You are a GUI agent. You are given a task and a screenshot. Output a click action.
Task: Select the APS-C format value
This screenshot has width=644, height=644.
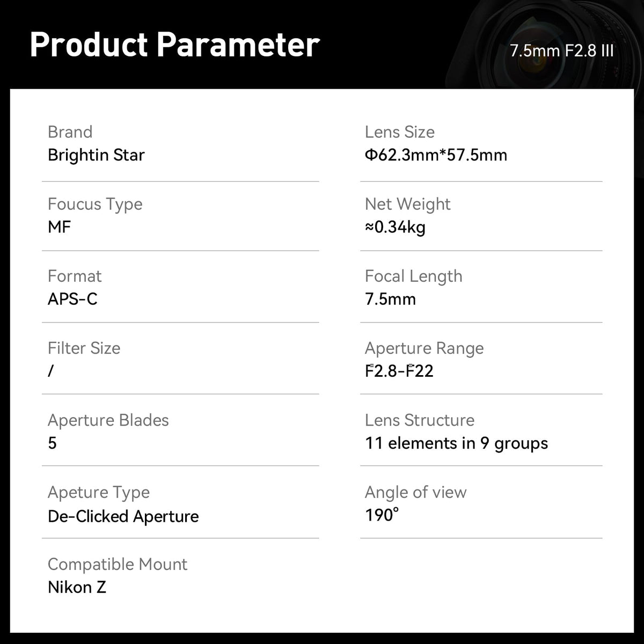pyautogui.click(x=72, y=299)
